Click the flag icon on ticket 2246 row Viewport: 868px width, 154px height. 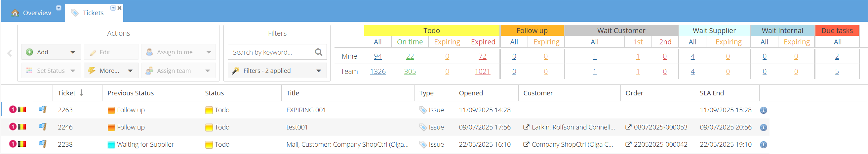click(x=42, y=127)
